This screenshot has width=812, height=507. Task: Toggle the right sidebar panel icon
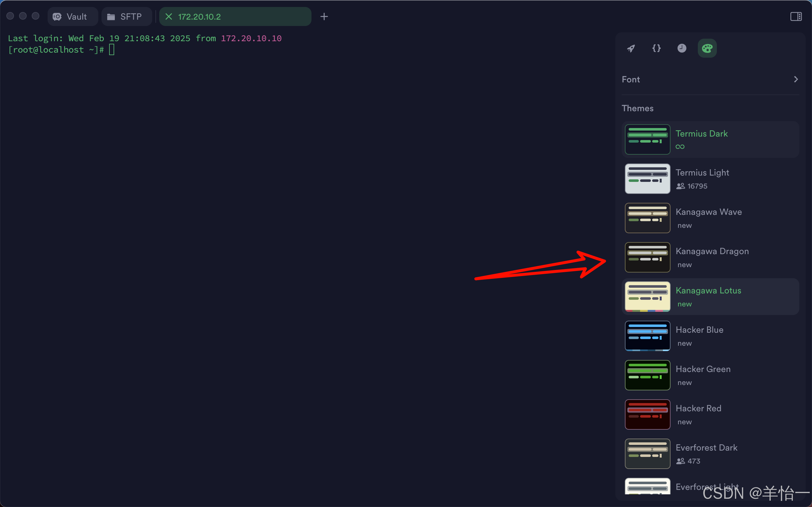796,16
